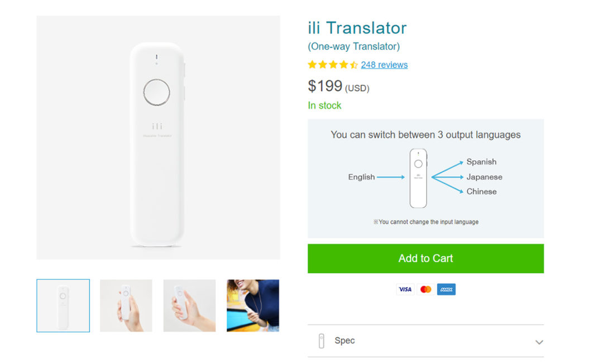Add the translator to the cart
603x364 pixels.
tap(425, 258)
